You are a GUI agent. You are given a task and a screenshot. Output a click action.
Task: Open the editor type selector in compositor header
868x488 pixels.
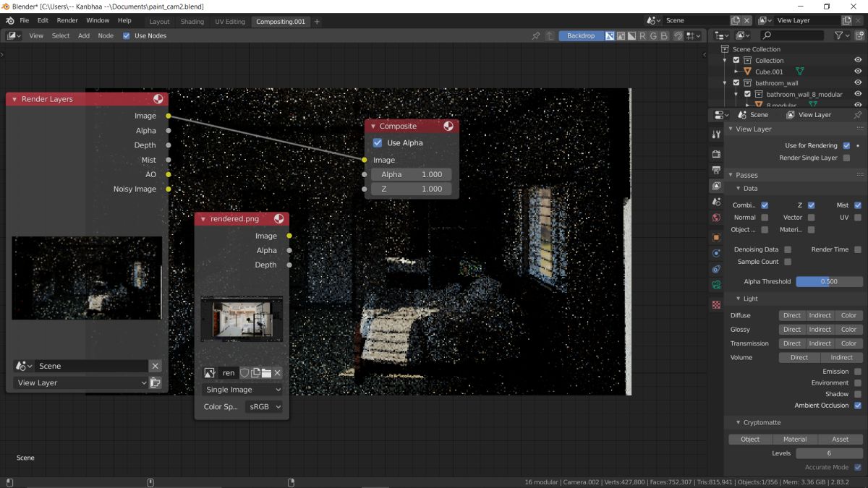(x=15, y=35)
